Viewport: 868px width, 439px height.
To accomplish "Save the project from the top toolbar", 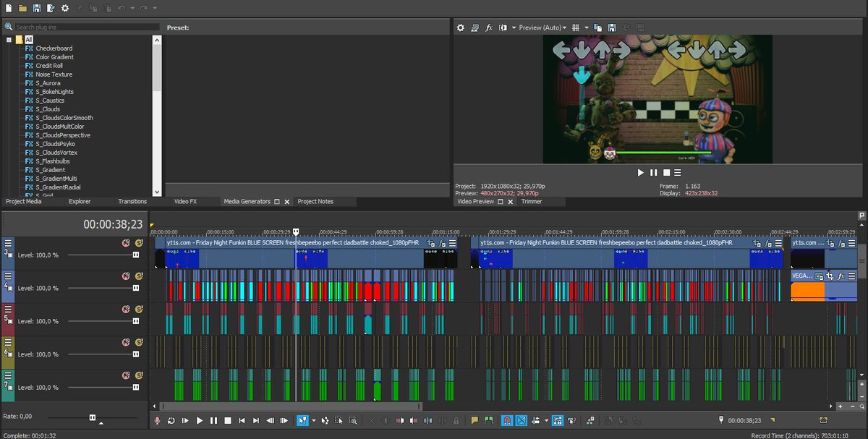I will [36, 8].
